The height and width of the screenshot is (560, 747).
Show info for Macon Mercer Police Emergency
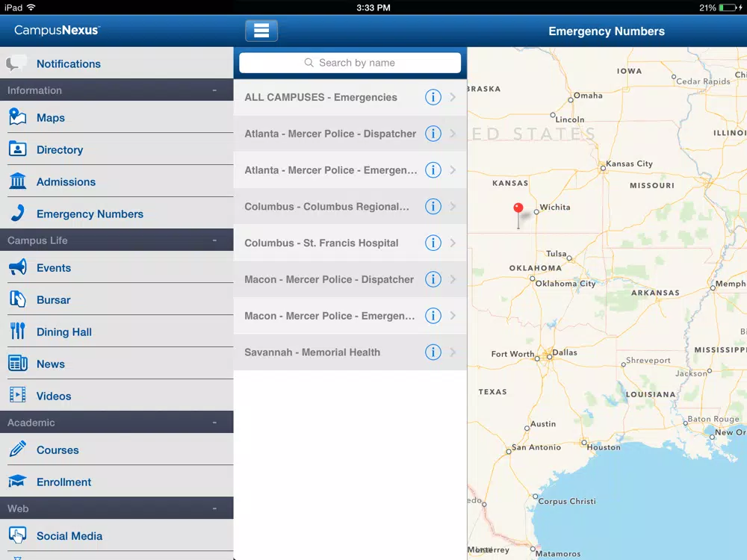[433, 316]
